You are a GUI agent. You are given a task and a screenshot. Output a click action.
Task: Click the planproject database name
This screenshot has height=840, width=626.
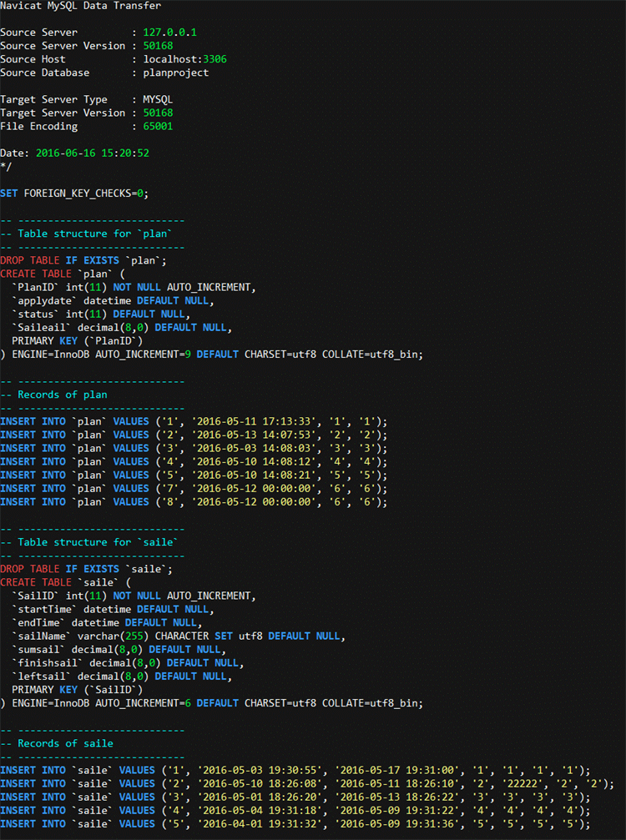(176, 73)
